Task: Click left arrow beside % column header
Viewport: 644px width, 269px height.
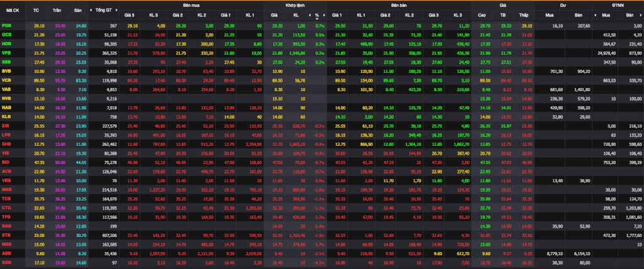Action: coord(309,15)
